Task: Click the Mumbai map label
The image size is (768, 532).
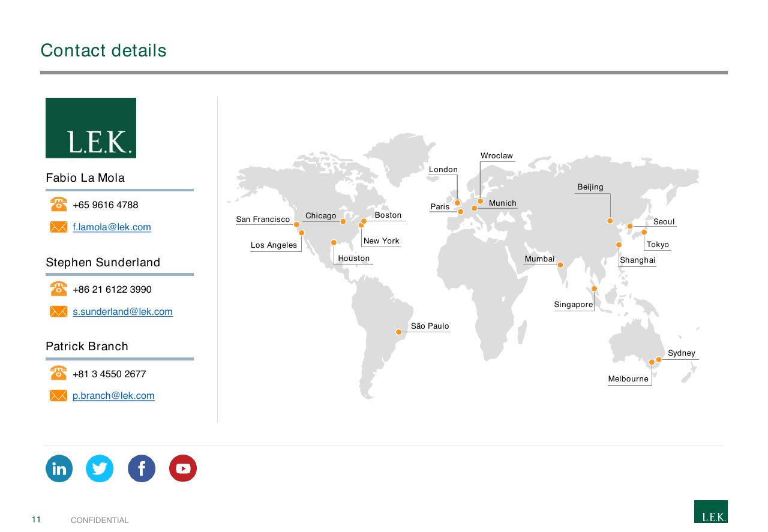Action: point(540,259)
